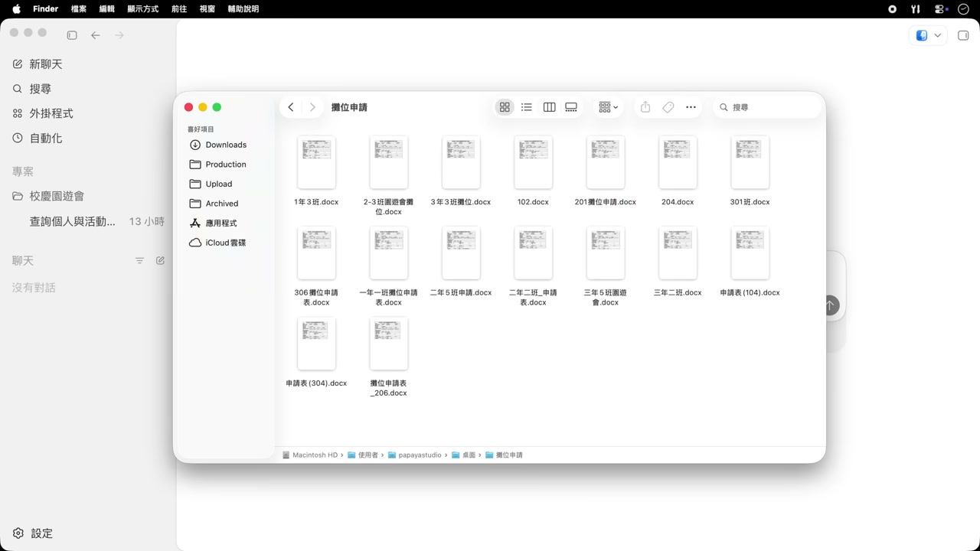Viewport: 980px width, 551px height.
Task: Select the 1年3班.docx file thumbnail
Action: tap(316, 162)
